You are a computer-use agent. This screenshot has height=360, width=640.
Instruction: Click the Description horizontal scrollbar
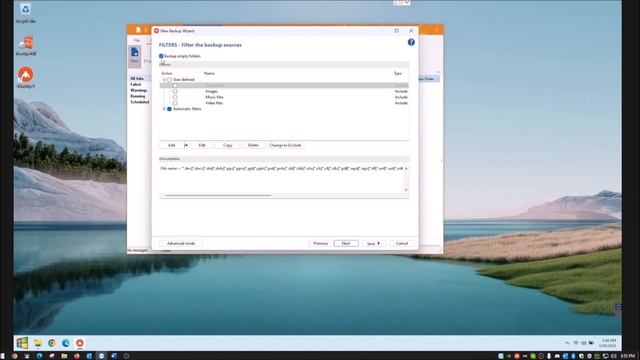218,196
